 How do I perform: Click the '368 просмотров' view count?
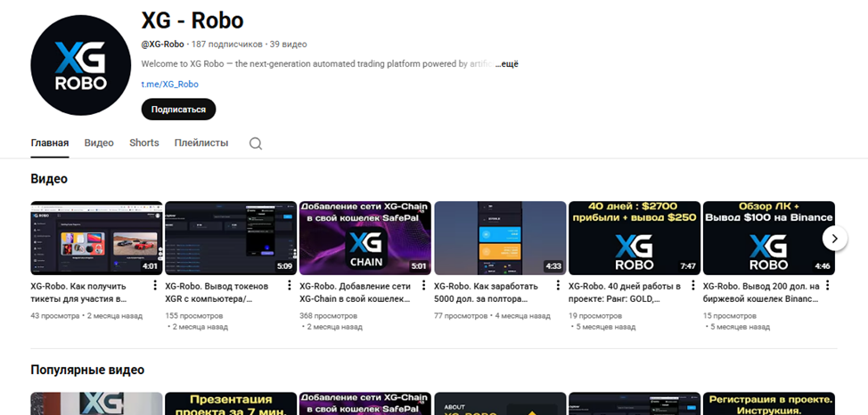tap(328, 316)
